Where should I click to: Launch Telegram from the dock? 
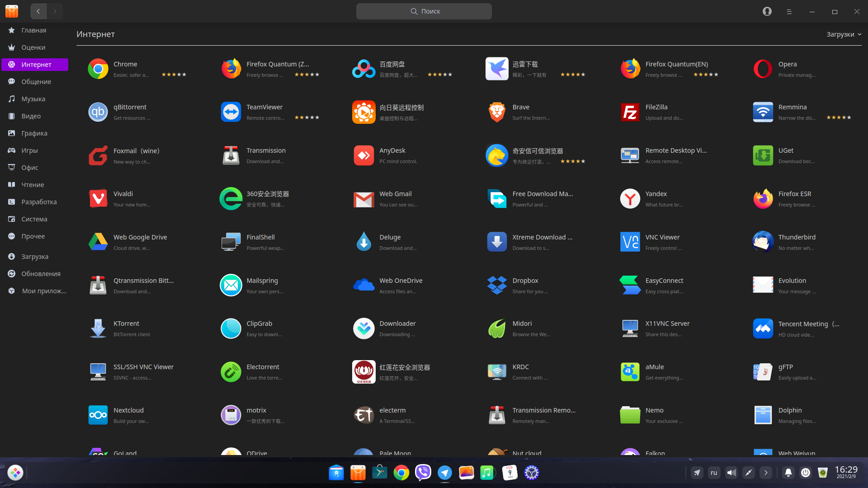[x=444, y=473]
